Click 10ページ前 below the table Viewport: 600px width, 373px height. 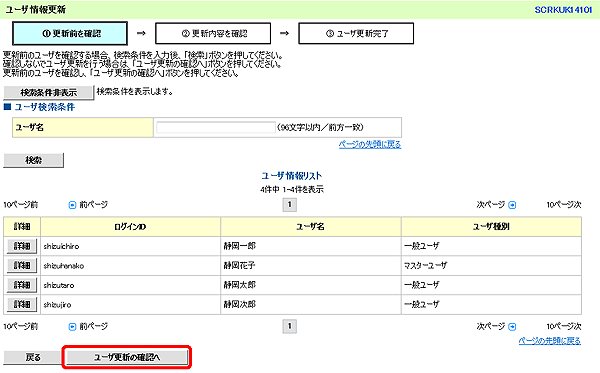(x=21, y=327)
